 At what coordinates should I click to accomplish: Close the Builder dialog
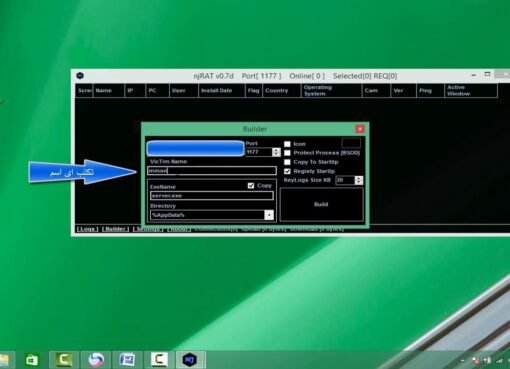pos(360,129)
